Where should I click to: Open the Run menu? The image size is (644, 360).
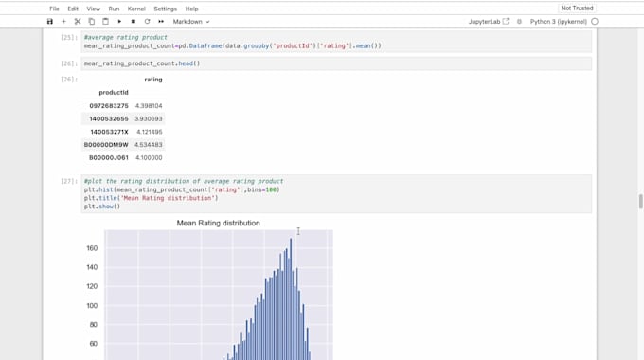(x=114, y=9)
